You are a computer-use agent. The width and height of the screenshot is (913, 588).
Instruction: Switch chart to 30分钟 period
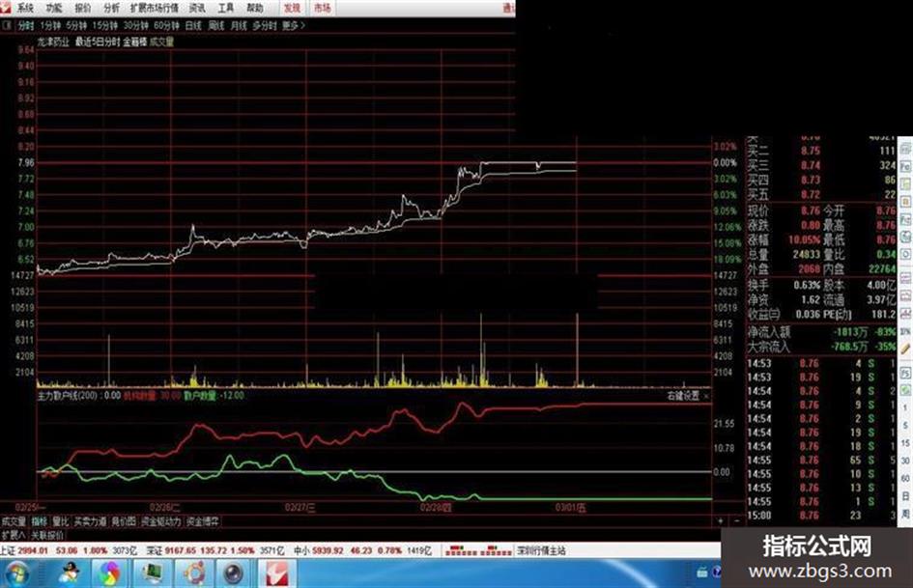pos(135,26)
